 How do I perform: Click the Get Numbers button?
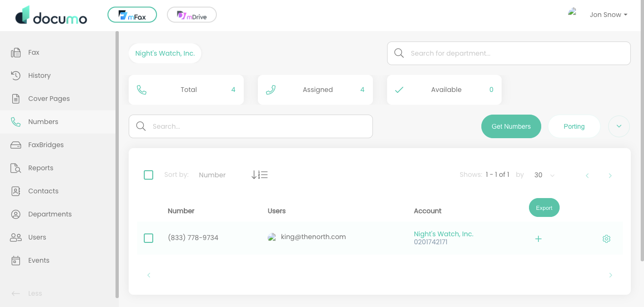pyautogui.click(x=511, y=126)
